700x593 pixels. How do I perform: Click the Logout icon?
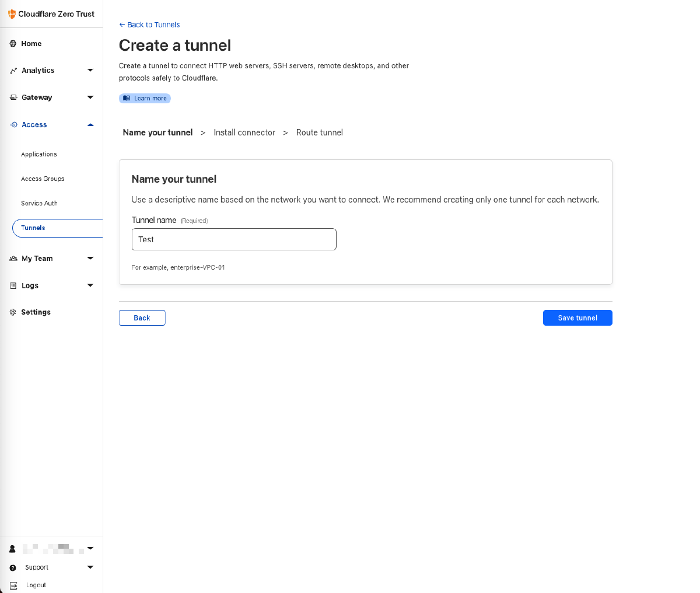click(x=13, y=585)
